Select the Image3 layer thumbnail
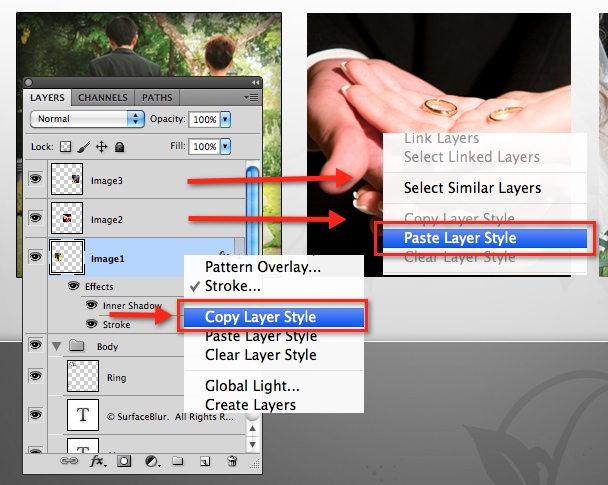The image size is (608, 485). [67, 179]
